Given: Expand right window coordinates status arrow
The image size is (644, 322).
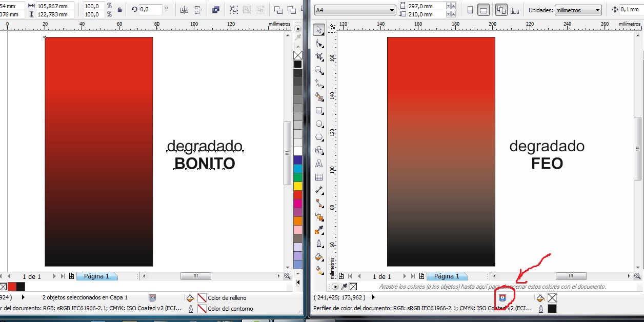Looking at the screenshot, I should point(373,297).
